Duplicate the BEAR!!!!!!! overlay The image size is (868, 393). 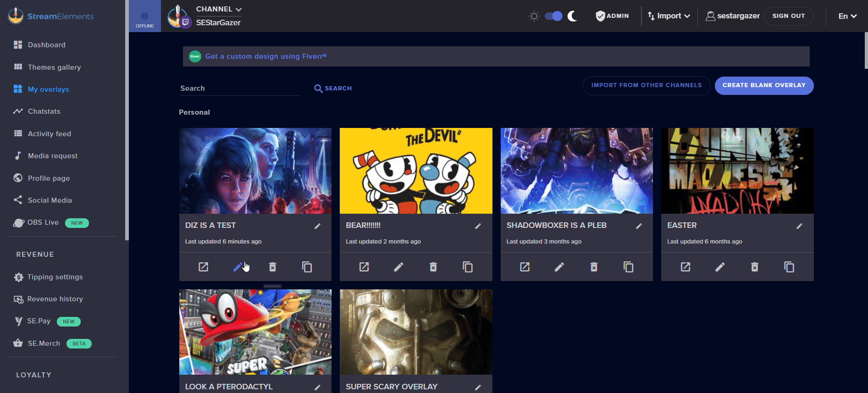pyautogui.click(x=468, y=267)
